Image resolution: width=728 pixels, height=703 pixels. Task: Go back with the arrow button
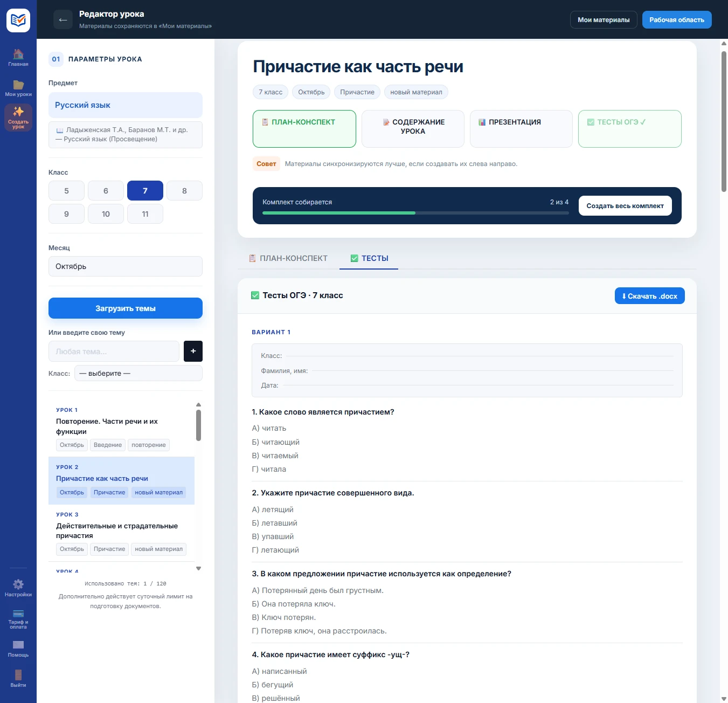pos(63,20)
